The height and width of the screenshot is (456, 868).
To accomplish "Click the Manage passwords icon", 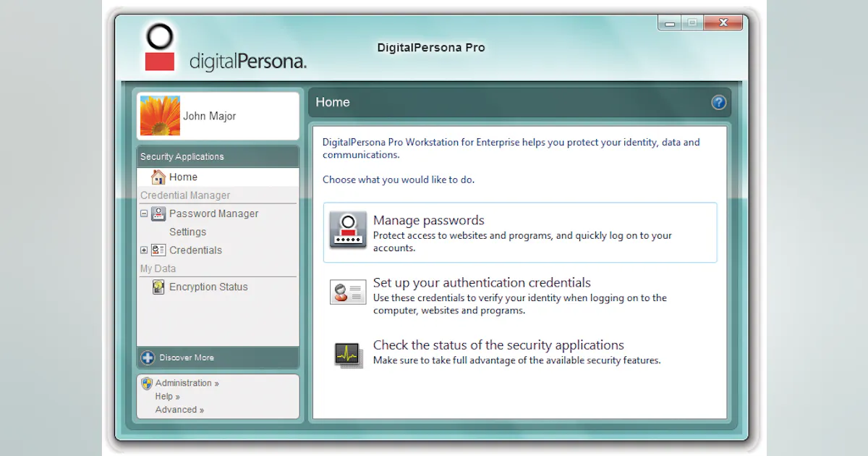I will point(348,230).
